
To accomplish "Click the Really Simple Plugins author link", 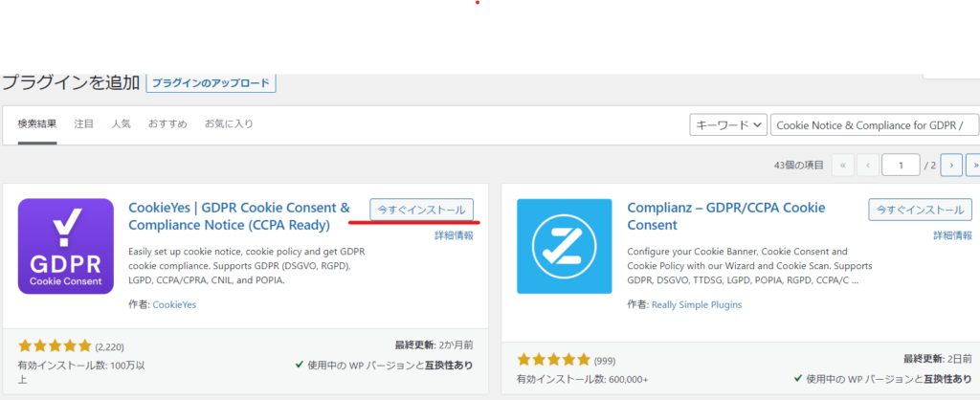I will click(697, 304).
